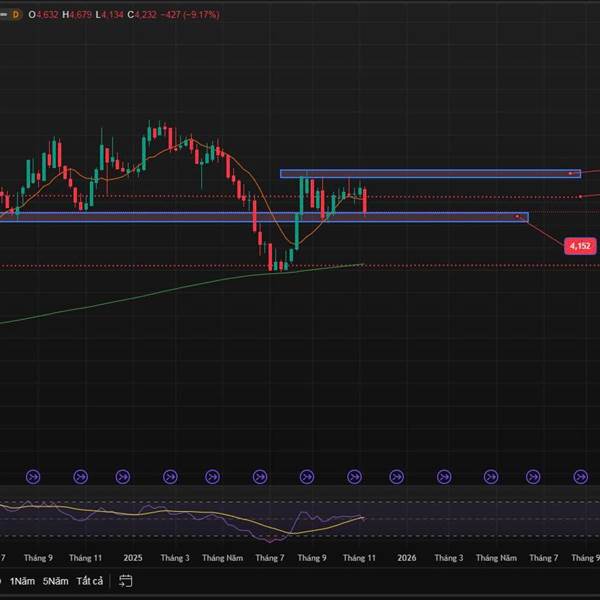Click the high price value 4,679
Screen dimensions: 600x600
tap(81, 15)
